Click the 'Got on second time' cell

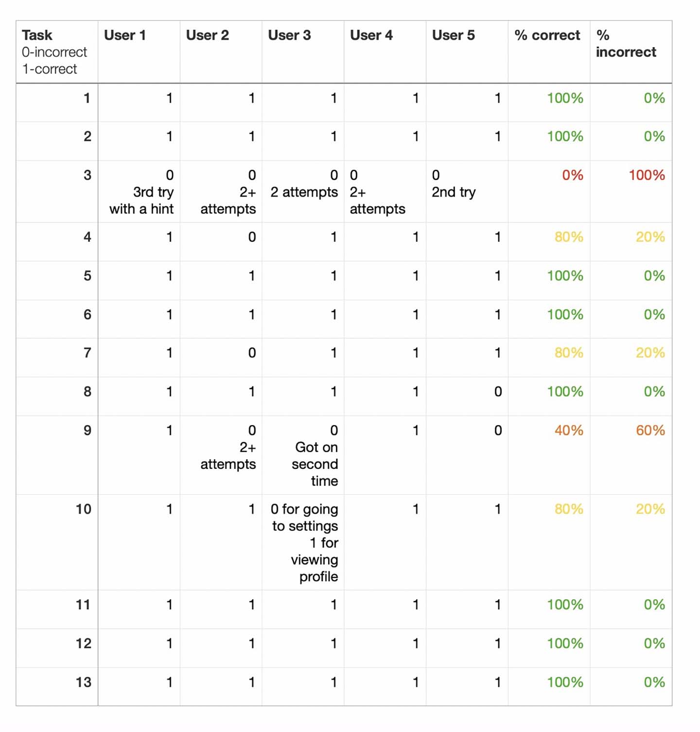click(315, 455)
